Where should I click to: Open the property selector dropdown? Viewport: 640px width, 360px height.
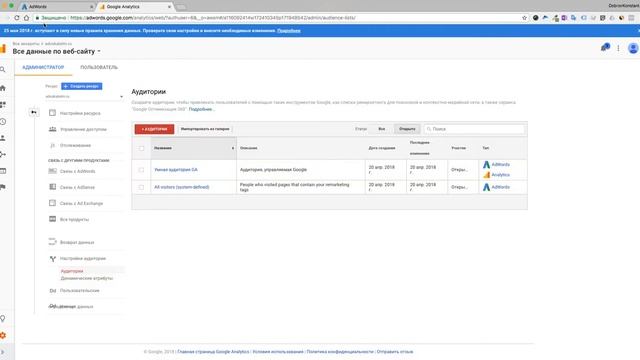(x=84, y=96)
